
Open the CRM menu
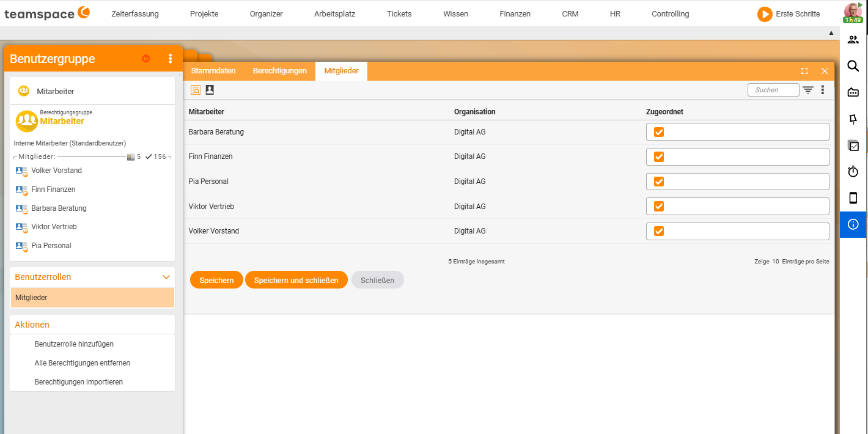[x=570, y=13]
